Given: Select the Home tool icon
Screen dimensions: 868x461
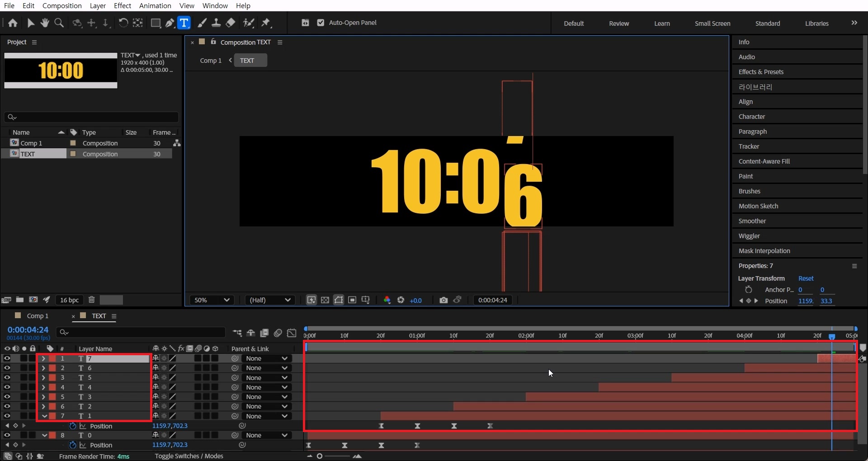Looking at the screenshot, I should 13,23.
